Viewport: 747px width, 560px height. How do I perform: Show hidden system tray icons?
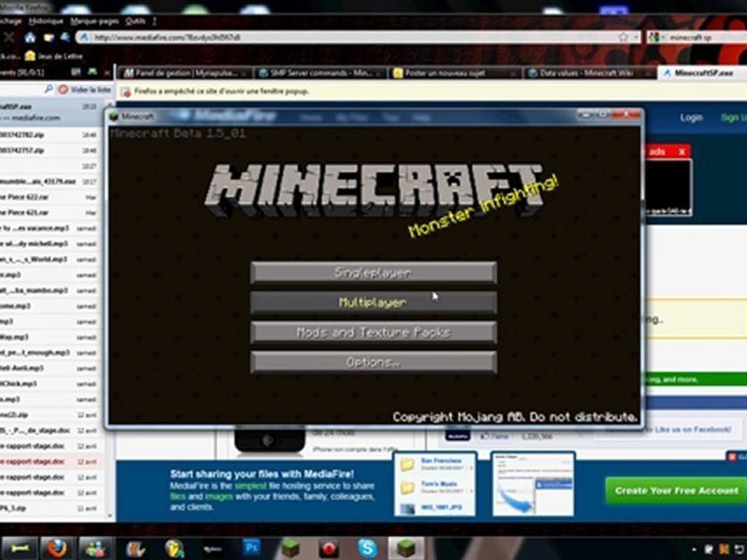click(x=693, y=549)
